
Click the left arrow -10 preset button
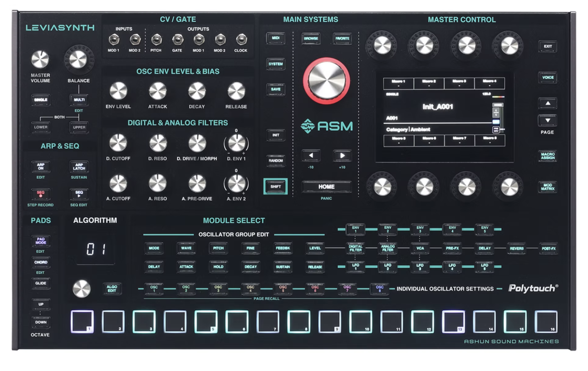(x=311, y=155)
